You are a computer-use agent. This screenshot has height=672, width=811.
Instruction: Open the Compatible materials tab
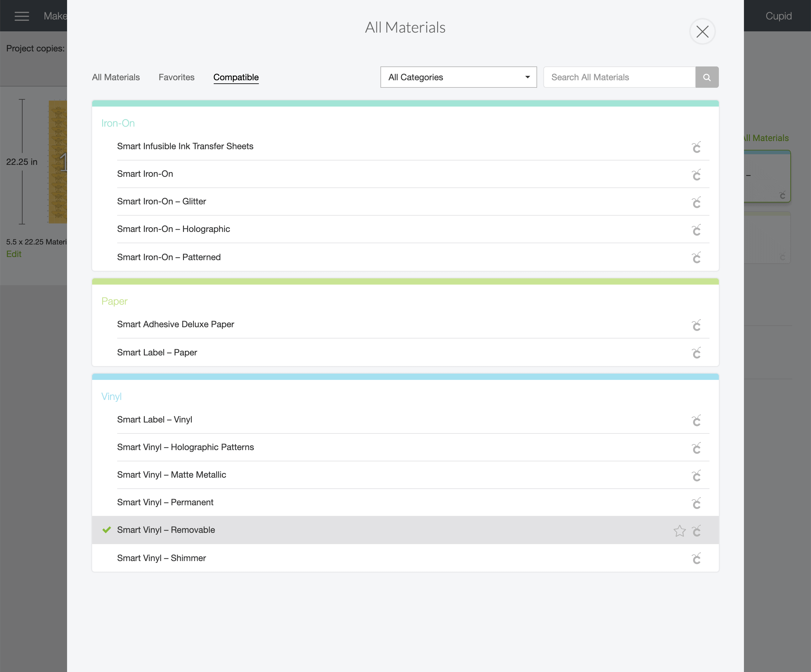(x=236, y=77)
